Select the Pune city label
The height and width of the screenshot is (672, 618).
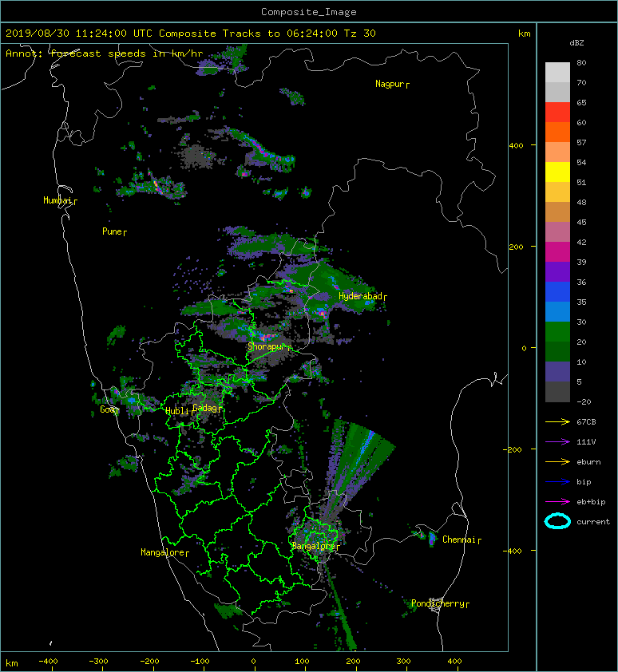(114, 231)
